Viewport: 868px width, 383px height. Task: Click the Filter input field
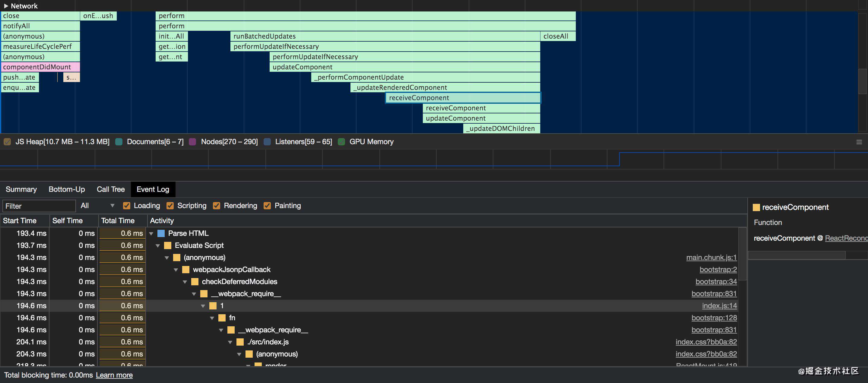pyautogui.click(x=39, y=206)
